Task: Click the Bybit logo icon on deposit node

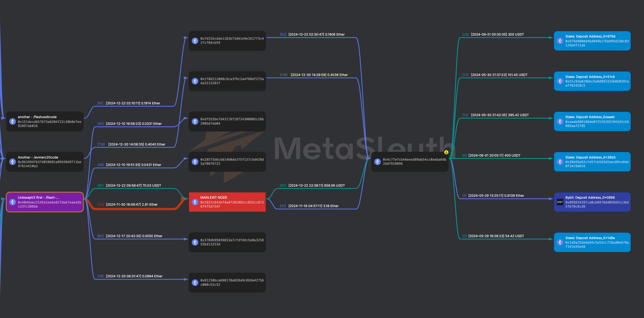Action: coord(560,202)
